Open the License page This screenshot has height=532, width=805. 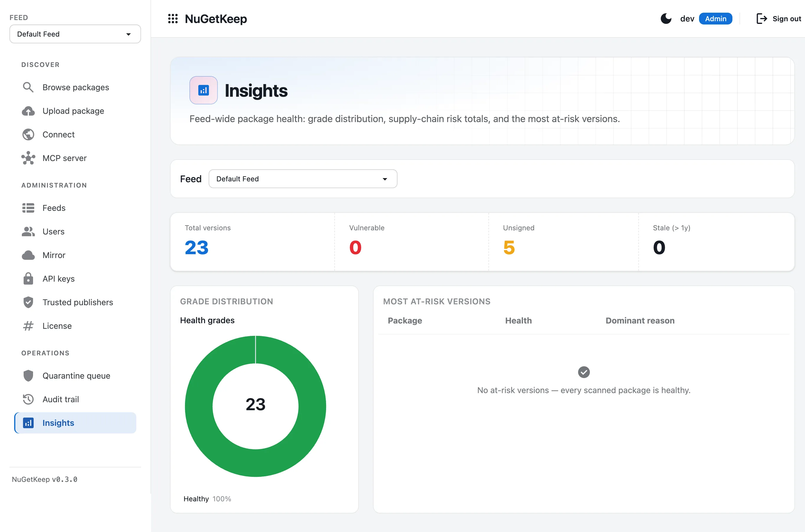(x=75, y=326)
